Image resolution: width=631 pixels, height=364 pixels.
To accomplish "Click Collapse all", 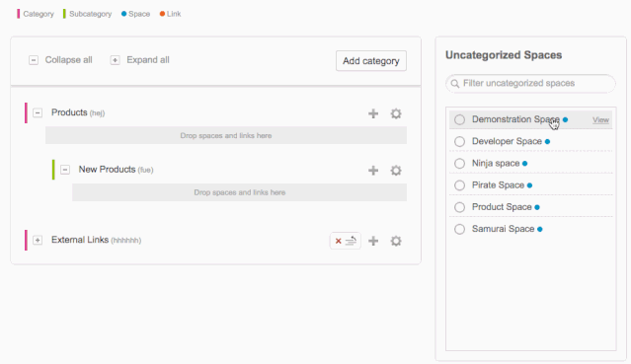I will (x=61, y=60).
